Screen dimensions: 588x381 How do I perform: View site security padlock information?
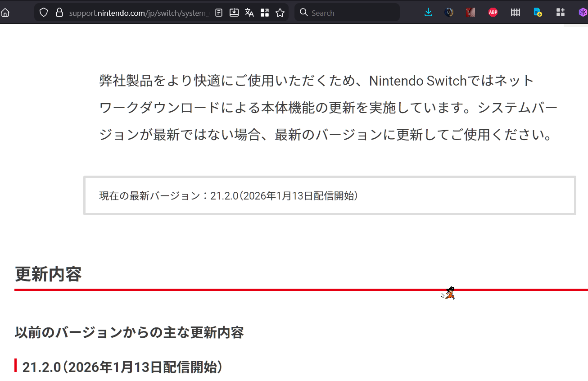click(x=59, y=13)
